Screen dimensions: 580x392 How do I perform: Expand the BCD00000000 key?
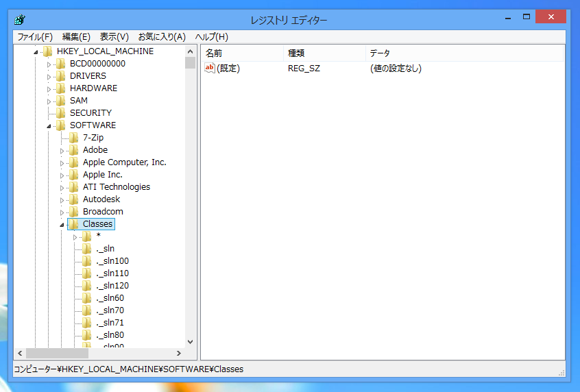[x=49, y=64]
